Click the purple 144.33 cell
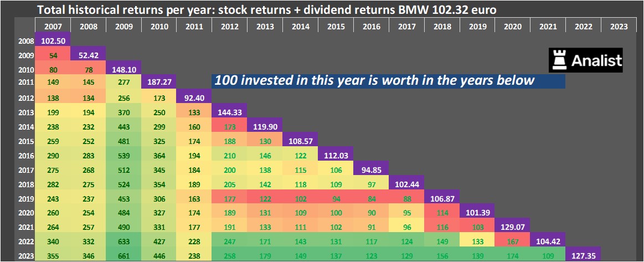This screenshot has width=644, height=262. 229,112
